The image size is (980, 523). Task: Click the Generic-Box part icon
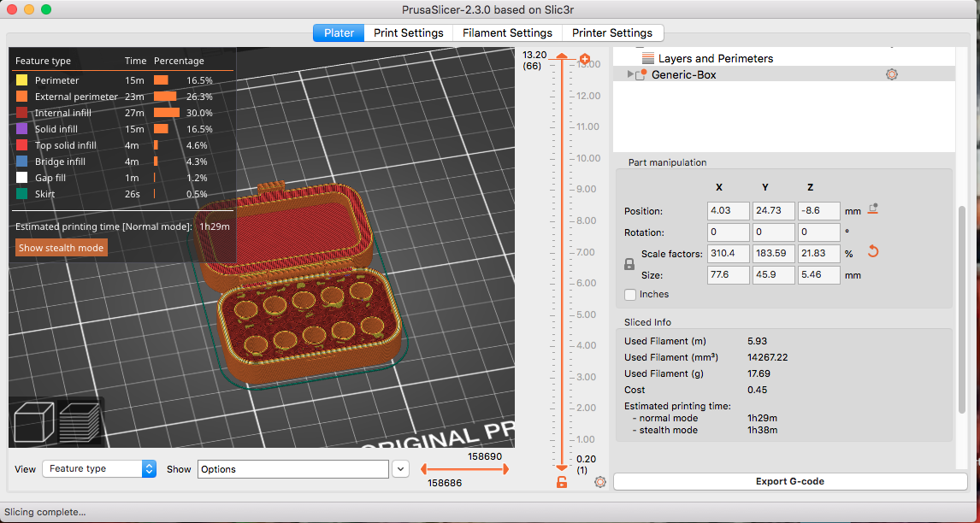click(x=641, y=74)
